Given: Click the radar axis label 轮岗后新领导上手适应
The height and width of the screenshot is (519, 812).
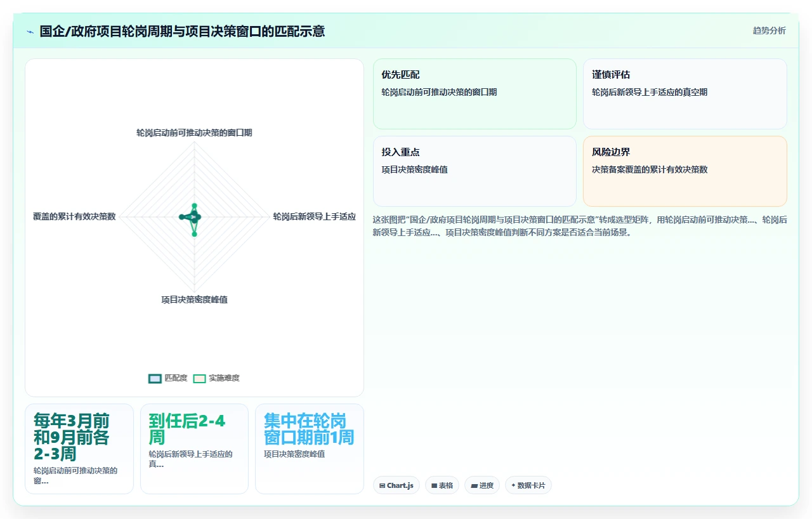Looking at the screenshot, I should tap(314, 216).
